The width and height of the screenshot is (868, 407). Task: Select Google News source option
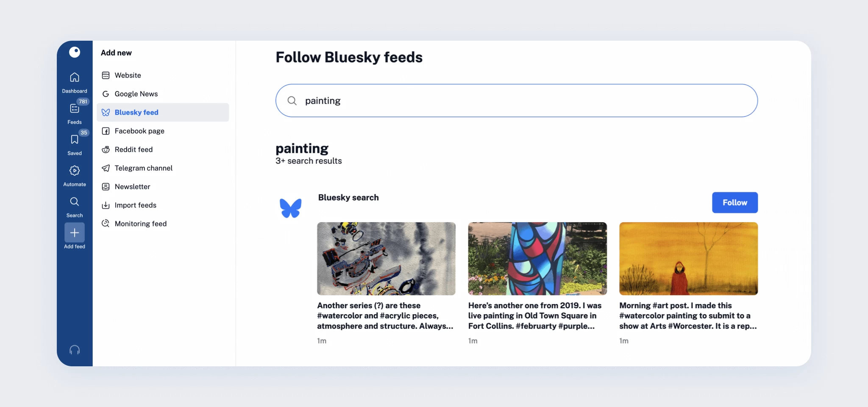(136, 94)
